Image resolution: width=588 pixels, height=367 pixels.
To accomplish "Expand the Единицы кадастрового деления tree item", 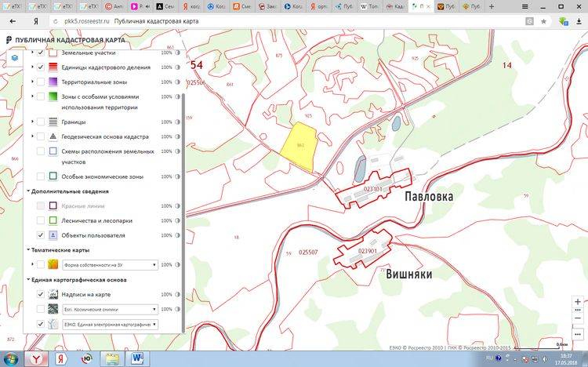I will (32, 67).
